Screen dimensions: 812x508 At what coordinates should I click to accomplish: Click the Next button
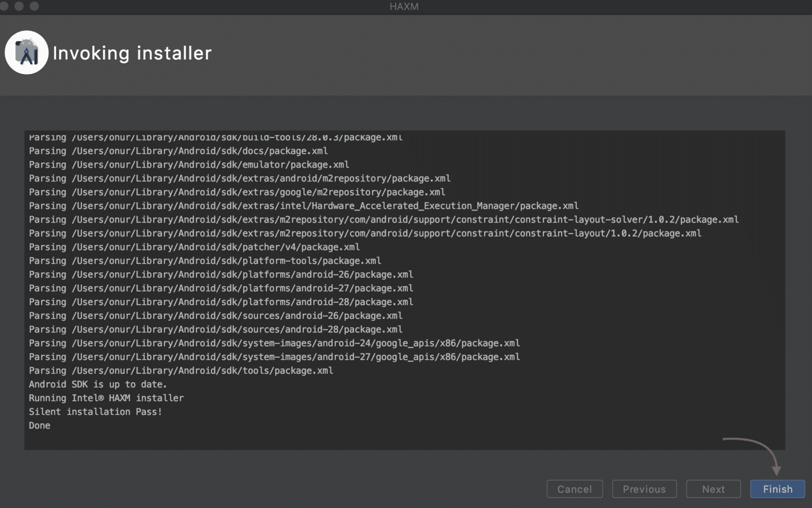(713, 489)
